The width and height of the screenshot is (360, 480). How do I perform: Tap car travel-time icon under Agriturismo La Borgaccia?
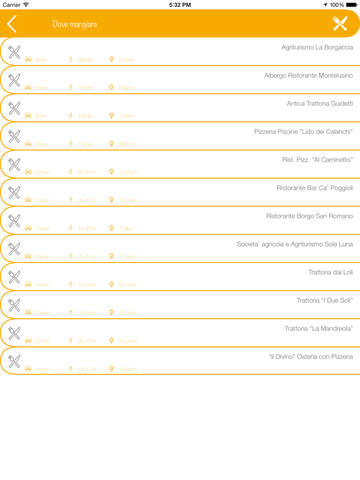[x=28, y=59]
